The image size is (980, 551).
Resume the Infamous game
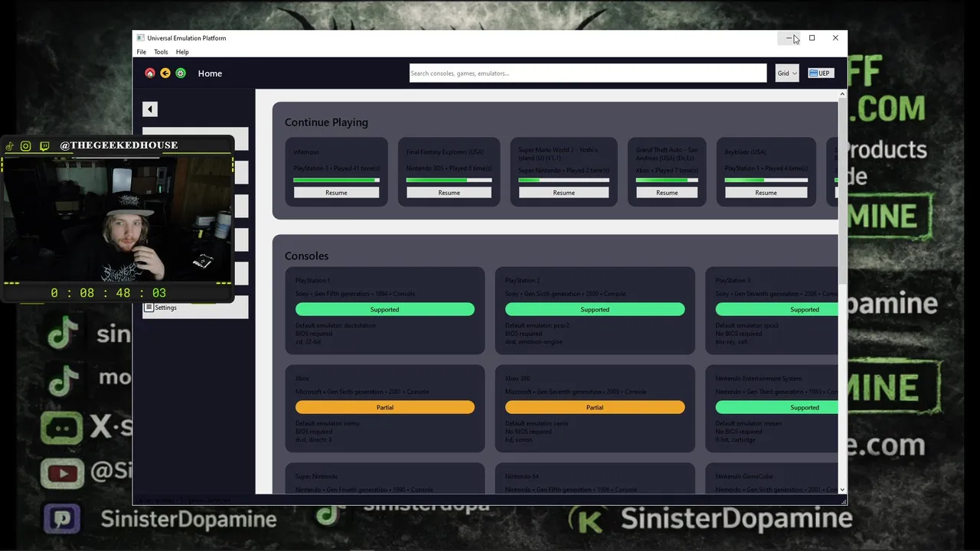336,193
